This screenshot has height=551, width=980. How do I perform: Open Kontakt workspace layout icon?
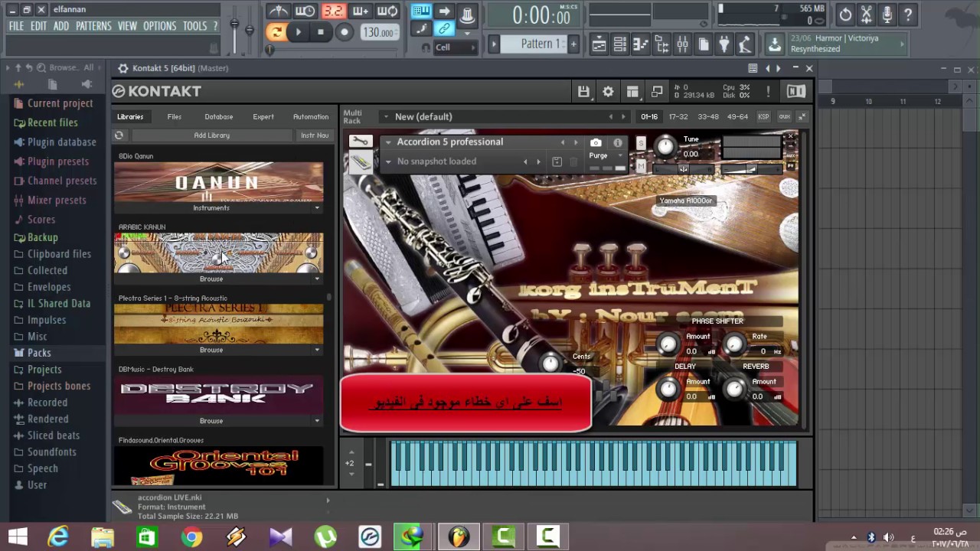click(632, 92)
